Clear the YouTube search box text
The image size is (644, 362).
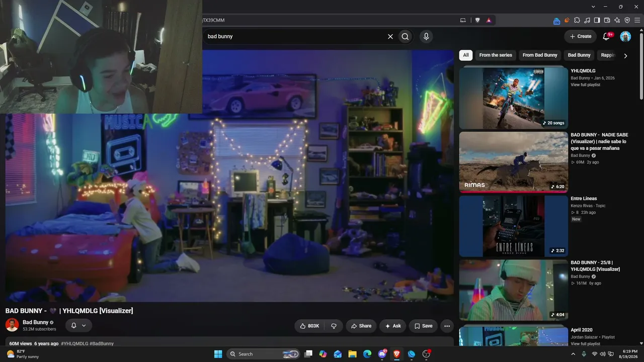click(390, 36)
